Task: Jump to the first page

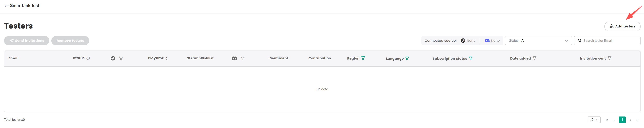Action: [x=607, y=120]
